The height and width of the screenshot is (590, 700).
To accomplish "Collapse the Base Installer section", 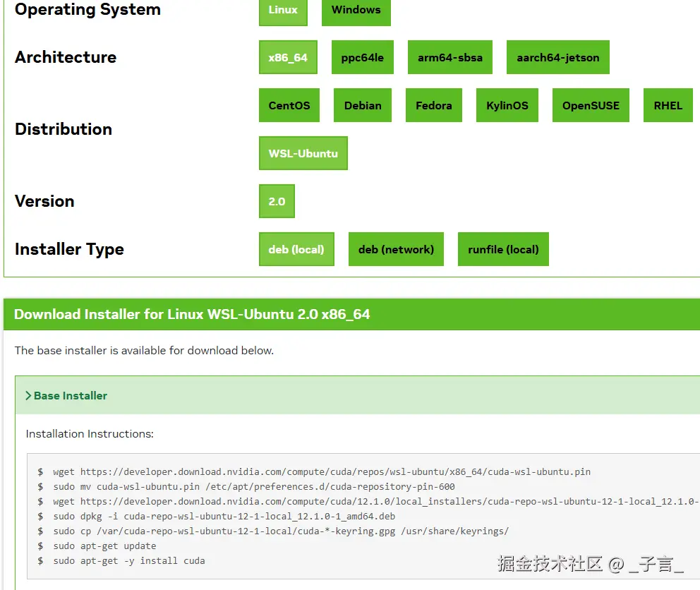I will coord(358,395).
